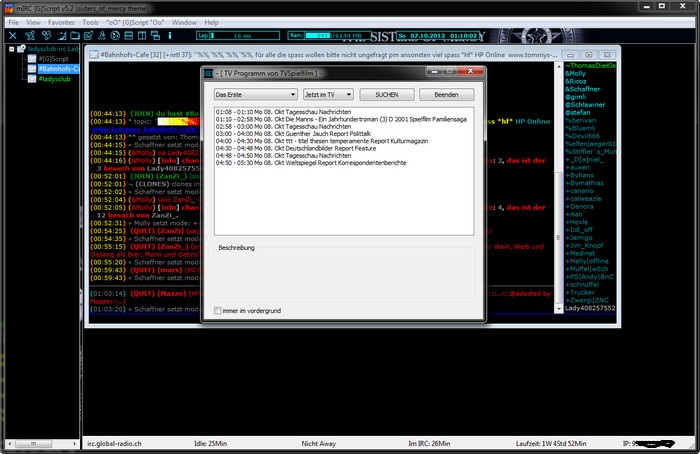Viewport: 700px width, 454px height.
Task: Open the 'Jetzt im TV' time dropdown
Action: [x=328, y=94]
